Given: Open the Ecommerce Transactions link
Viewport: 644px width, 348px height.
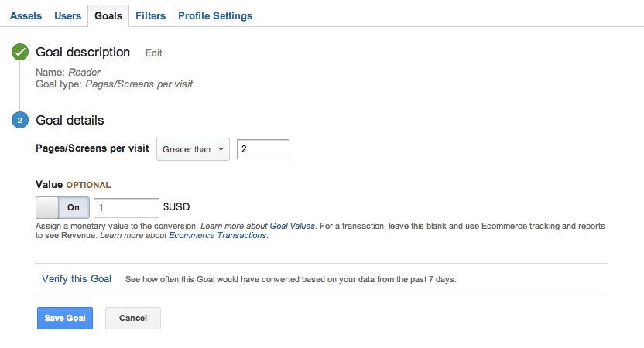Looking at the screenshot, I should point(218,235).
